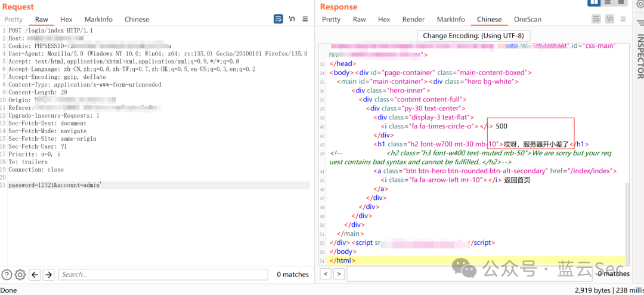Click the 'Content-Length: 29' header line
This screenshot has height=295, width=644.
click(38, 92)
